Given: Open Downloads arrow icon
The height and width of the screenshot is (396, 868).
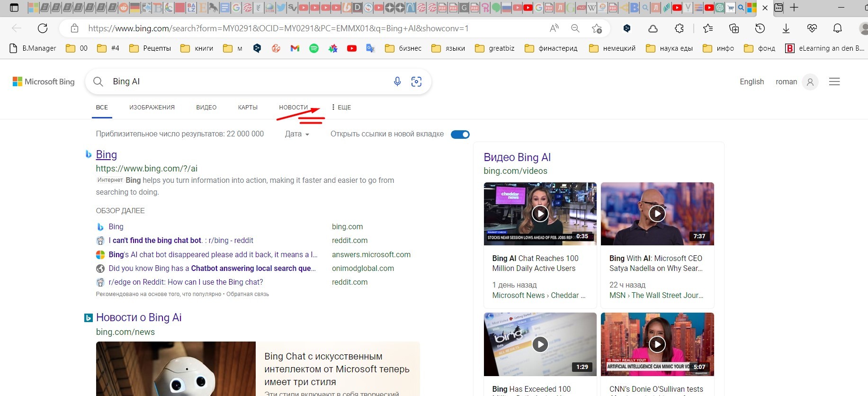Looking at the screenshot, I should [x=786, y=28].
